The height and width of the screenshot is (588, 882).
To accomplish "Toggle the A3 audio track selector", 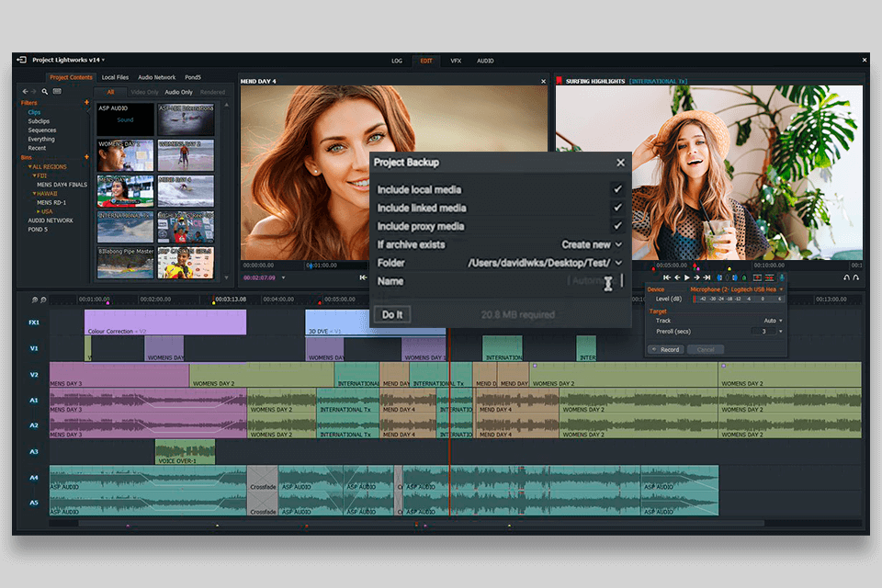I will 34,451.
